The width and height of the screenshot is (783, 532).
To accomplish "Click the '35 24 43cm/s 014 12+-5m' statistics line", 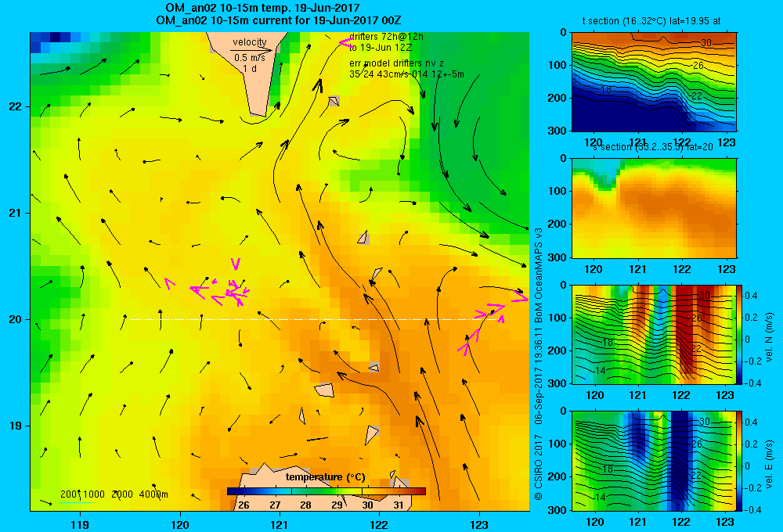I will pos(406,74).
